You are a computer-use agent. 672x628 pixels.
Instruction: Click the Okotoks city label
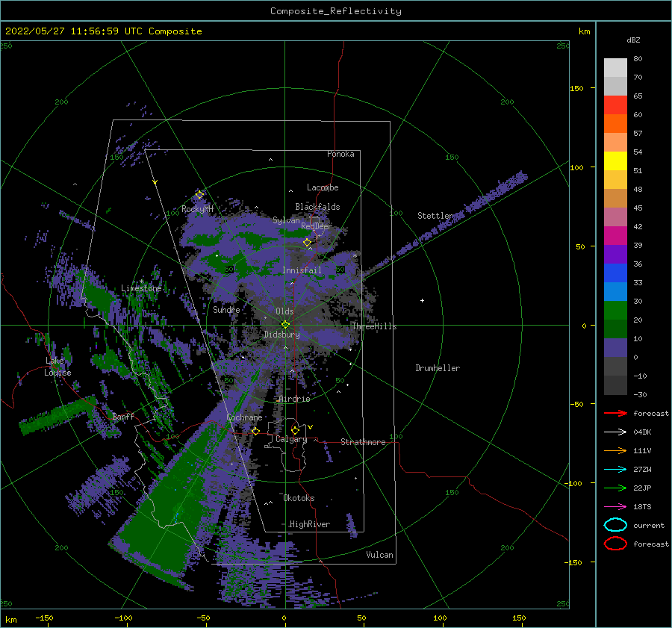299,498
